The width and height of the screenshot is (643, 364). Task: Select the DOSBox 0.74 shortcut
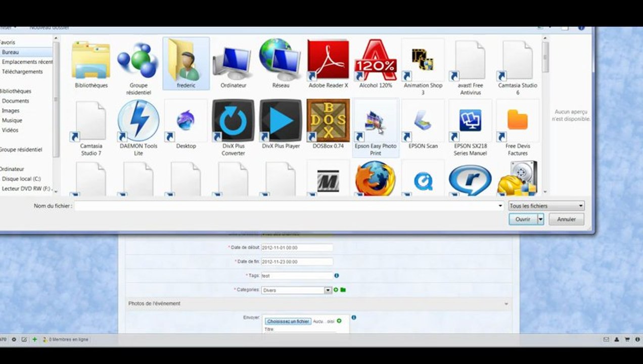(x=328, y=124)
